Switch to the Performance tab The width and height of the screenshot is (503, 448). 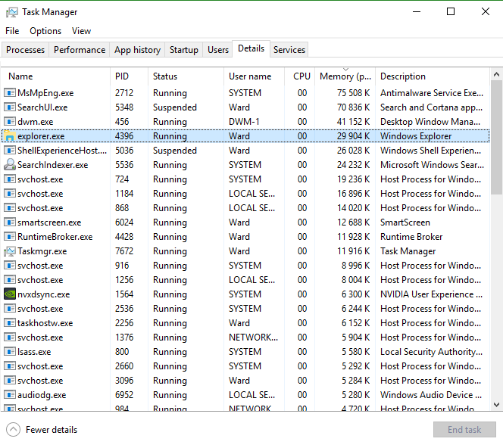click(x=80, y=50)
